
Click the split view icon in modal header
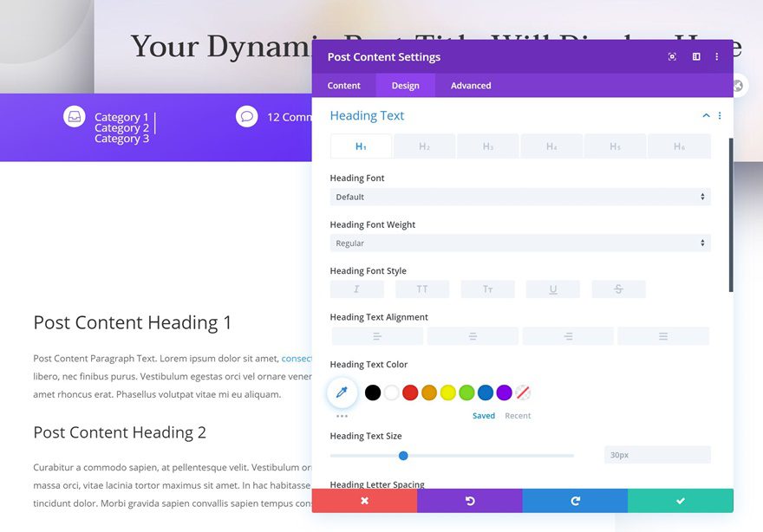[x=695, y=56]
